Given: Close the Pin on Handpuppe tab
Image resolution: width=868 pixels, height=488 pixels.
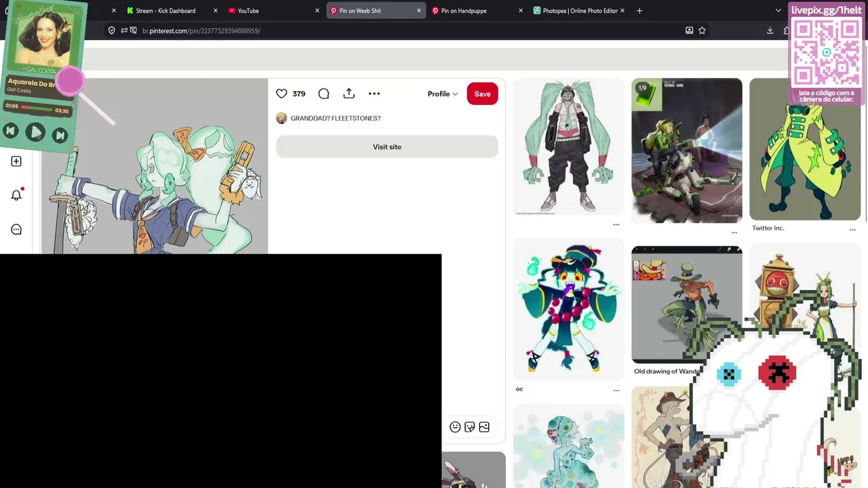Looking at the screenshot, I should (x=521, y=11).
